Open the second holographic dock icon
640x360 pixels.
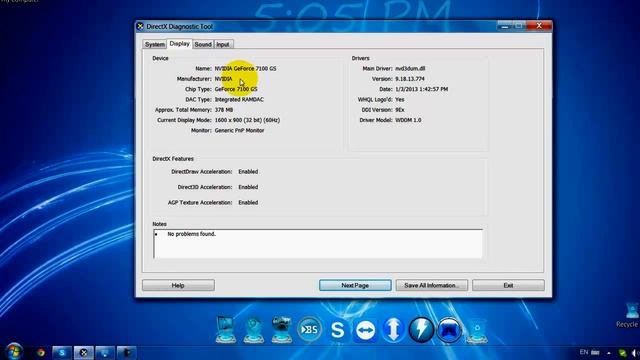point(253,330)
